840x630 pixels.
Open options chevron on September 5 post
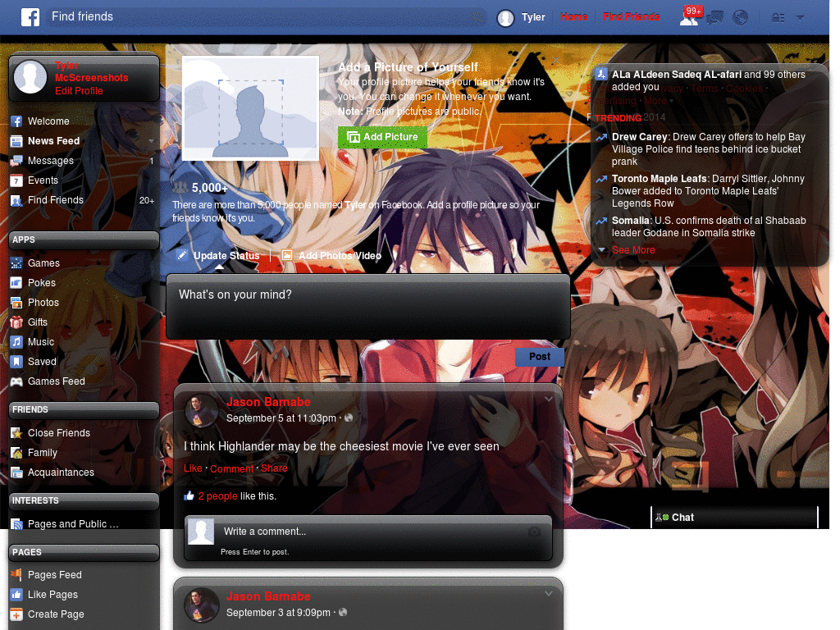pos(549,399)
